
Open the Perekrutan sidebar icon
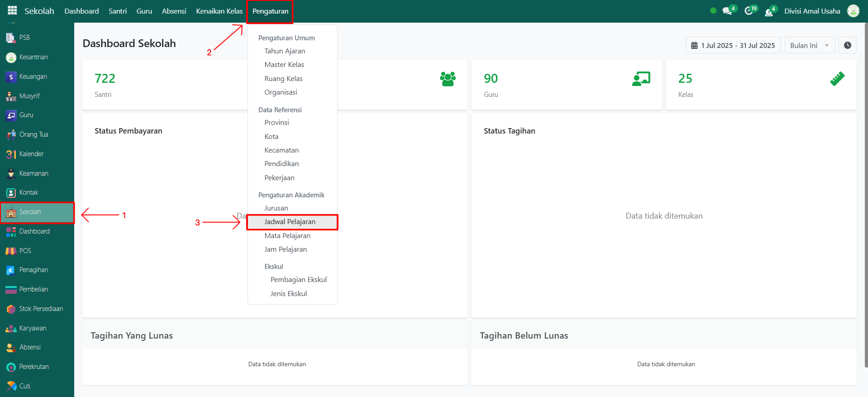click(x=11, y=367)
